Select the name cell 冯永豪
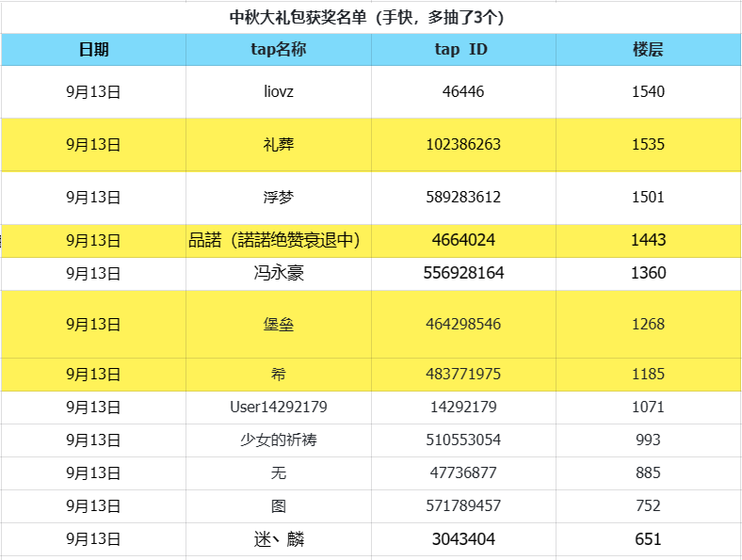The image size is (742, 560). click(278, 273)
